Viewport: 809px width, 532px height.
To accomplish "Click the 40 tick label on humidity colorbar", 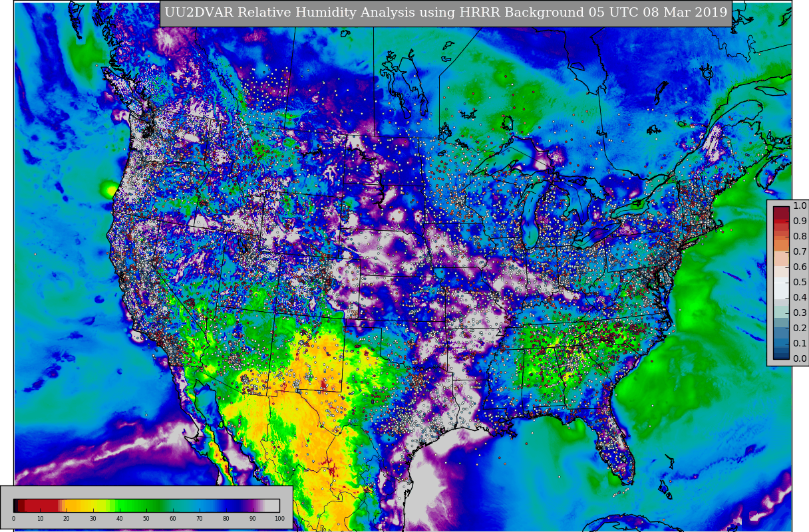I will [x=120, y=519].
